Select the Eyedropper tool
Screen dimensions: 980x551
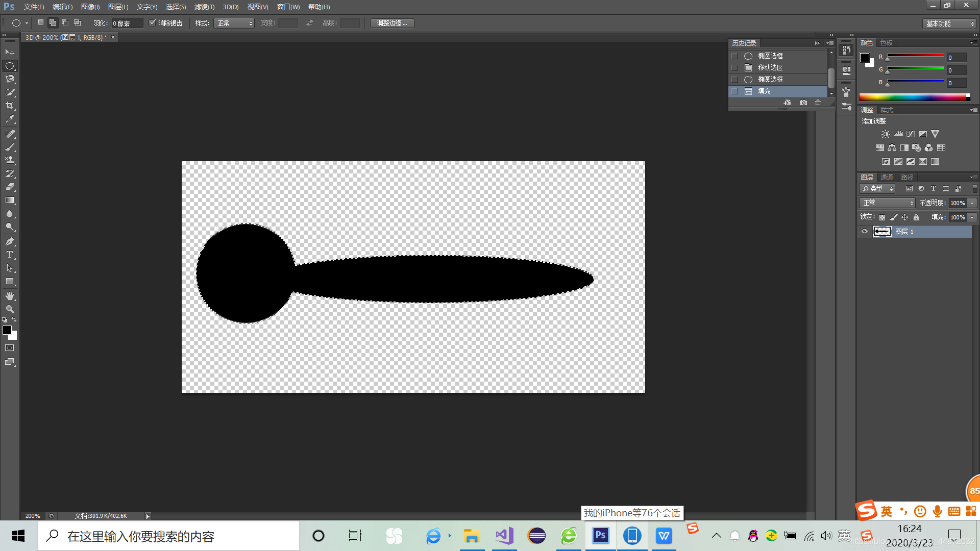pos(10,119)
